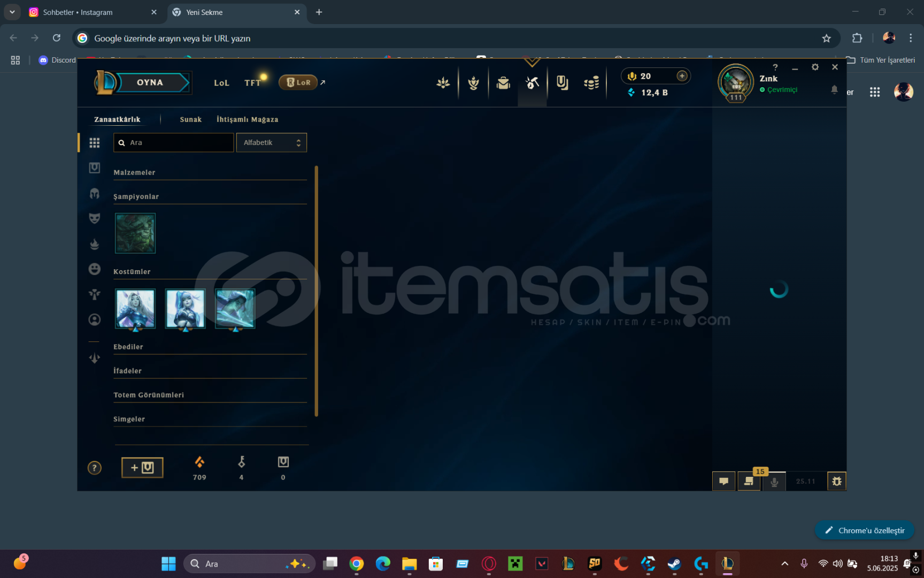This screenshot has width=924, height=578.
Task: Filter loot by emotes smiley icon
Action: [x=95, y=269]
